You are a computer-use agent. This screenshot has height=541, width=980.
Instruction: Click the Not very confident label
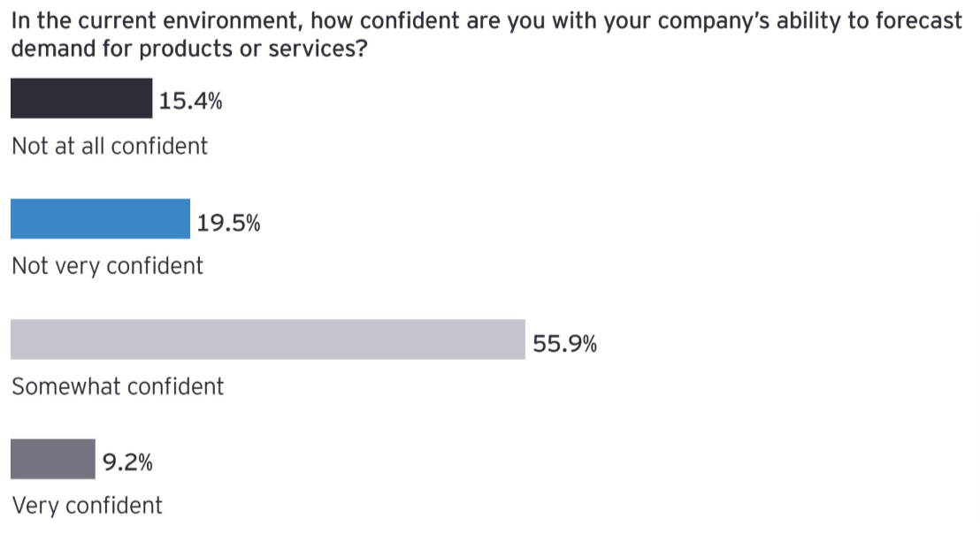pyautogui.click(x=108, y=266)
